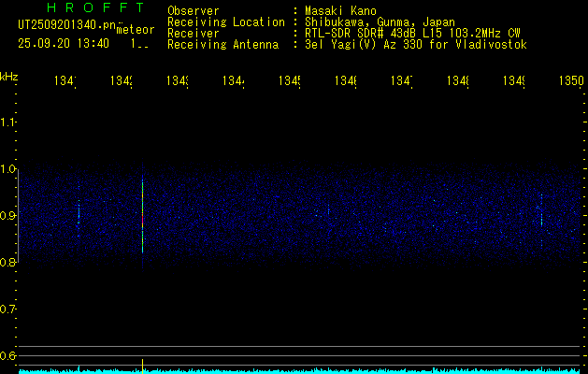Screen dimensions: 588x374
Task: Click the 0.8 kHz axis label
Action: (x=8, y=263)
